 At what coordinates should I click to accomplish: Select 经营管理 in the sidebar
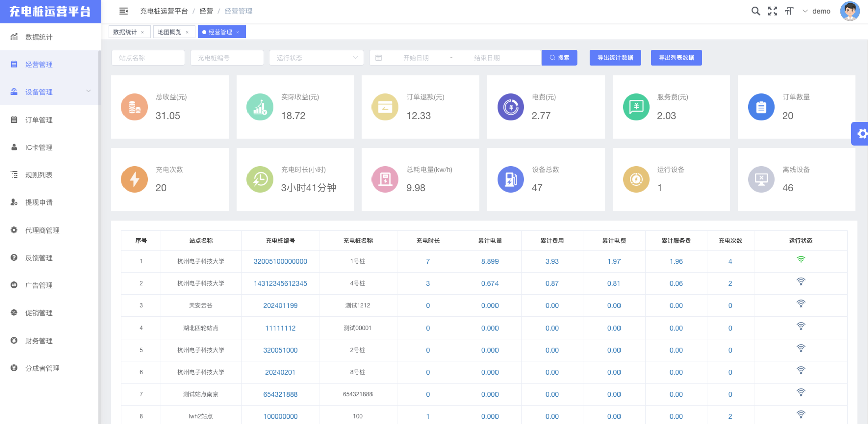(50, 64)
